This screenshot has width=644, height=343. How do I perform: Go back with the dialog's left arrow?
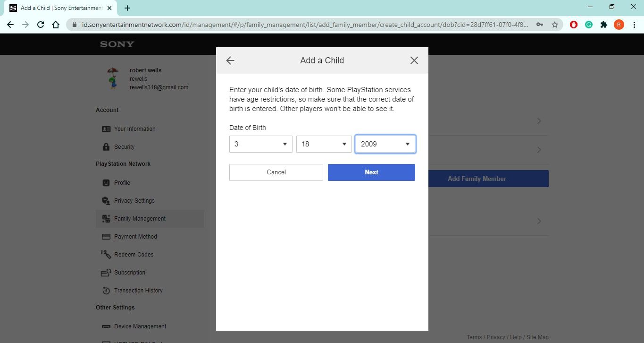pos(230,60)
